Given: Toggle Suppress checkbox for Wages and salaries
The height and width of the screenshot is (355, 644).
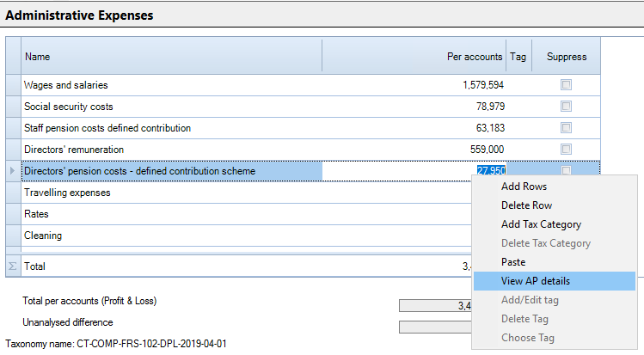Looking at the screenshot, I should [566, 85].
